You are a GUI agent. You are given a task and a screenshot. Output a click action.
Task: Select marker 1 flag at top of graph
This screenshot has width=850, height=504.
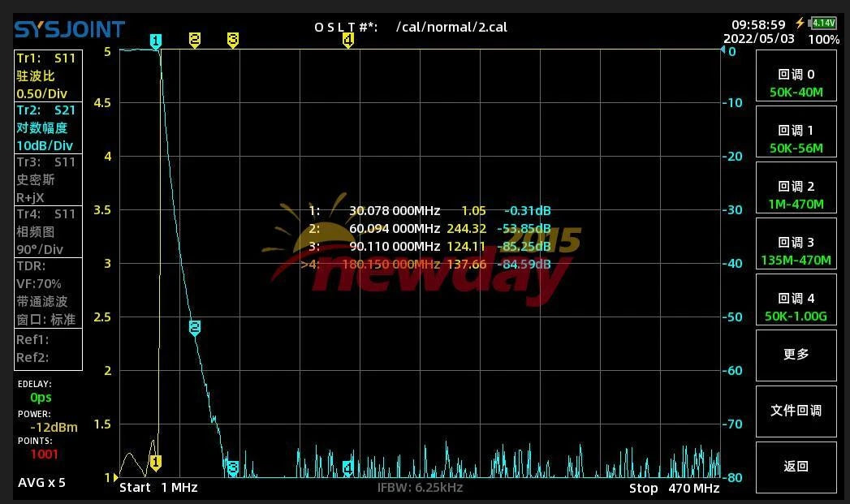pos(156,41)
